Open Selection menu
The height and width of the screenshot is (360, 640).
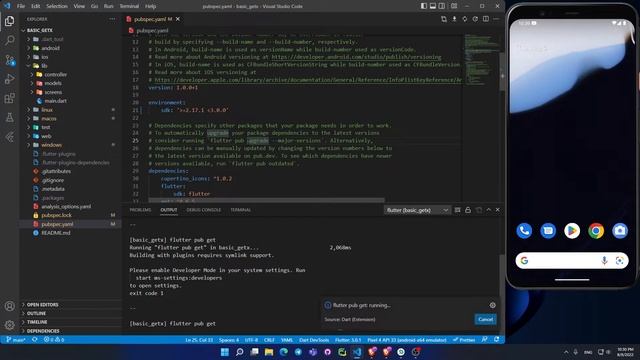(57, 6)
